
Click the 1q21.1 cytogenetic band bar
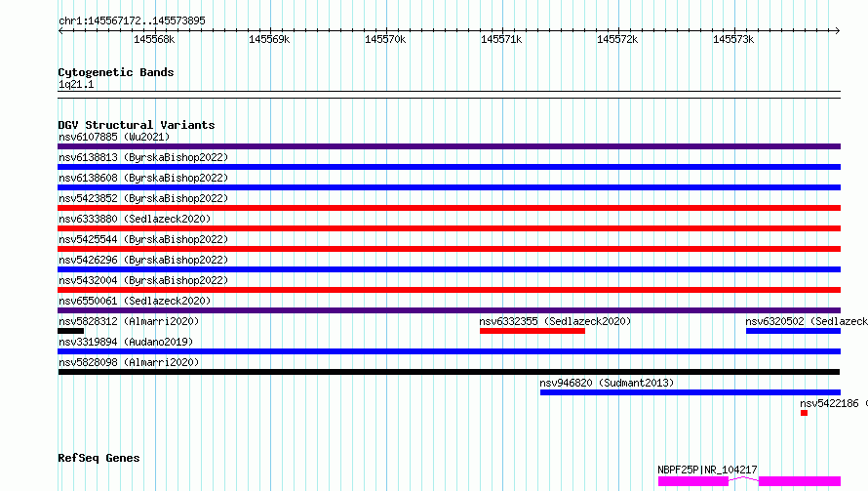pos(449,95)
